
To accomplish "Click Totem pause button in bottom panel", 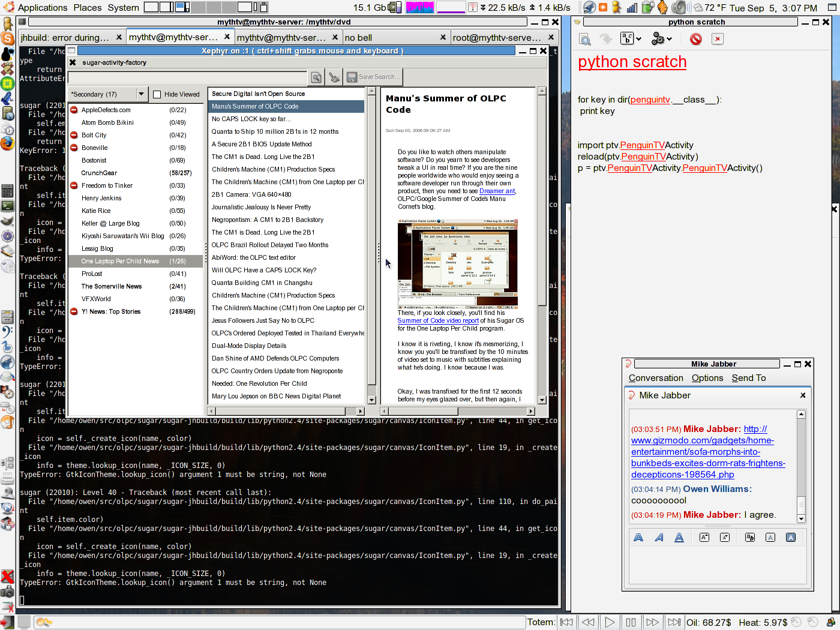I will pyautogui.click(x=631, y=622).
